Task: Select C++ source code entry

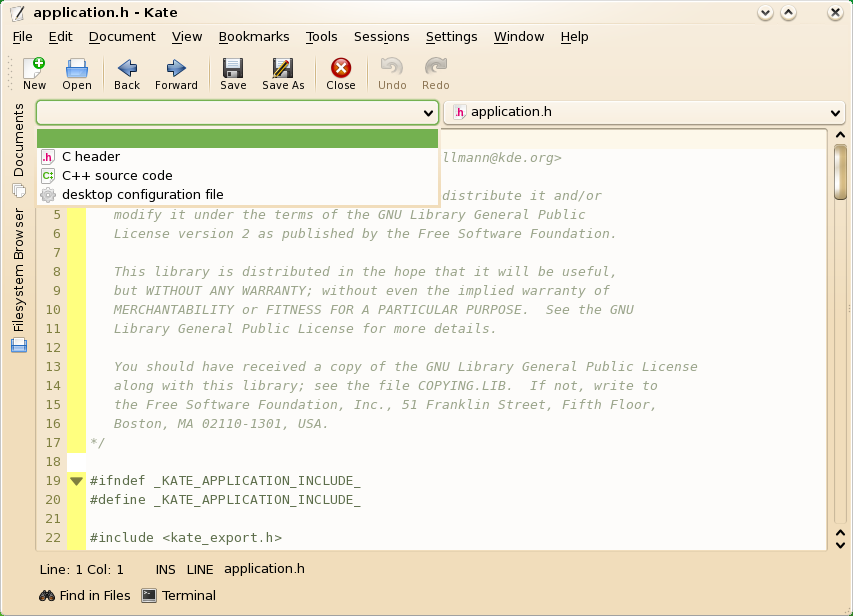Action: [237, 176]
